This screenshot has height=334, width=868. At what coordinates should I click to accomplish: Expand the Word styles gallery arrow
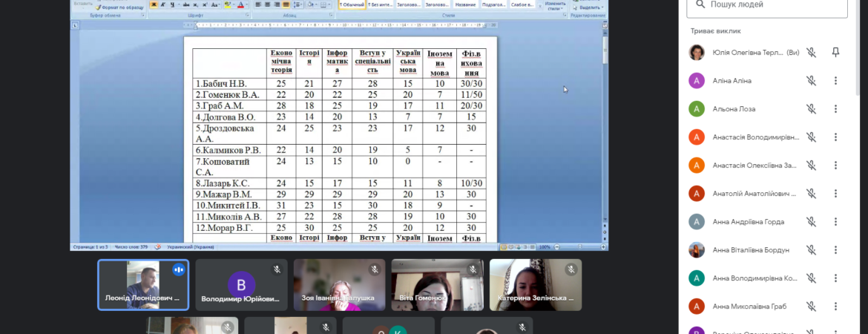[540, 5]
